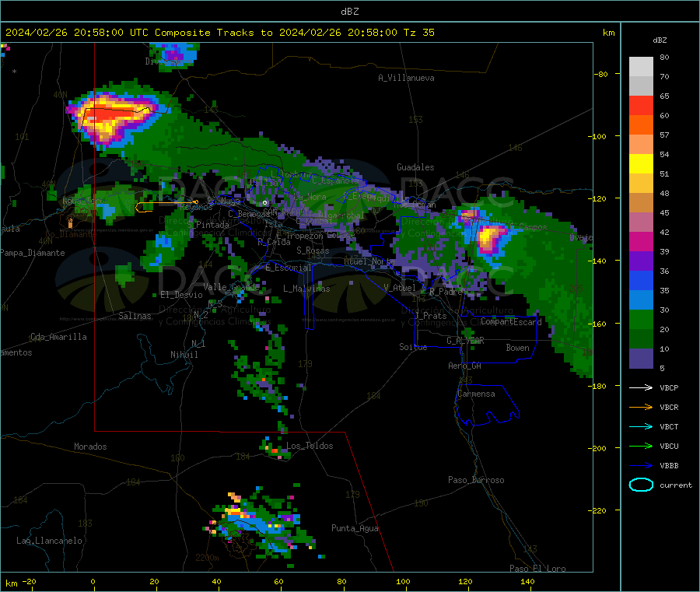Click the yellow storm core near Campos
700x592 pixels.
click(x=488, y=236)
